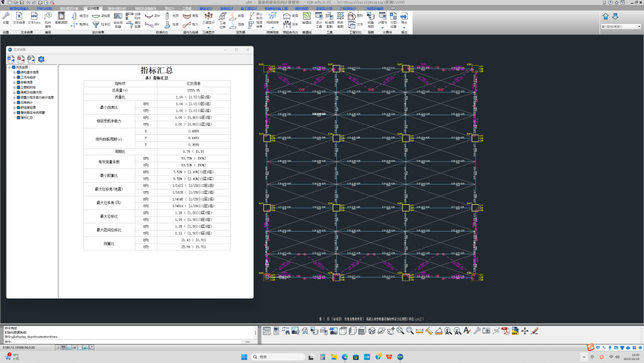This screenshot has width=644, height=363.
Task: Toggle the 整体稳定与抗倾覆 checkbox
Action: [x=18, y=113]
